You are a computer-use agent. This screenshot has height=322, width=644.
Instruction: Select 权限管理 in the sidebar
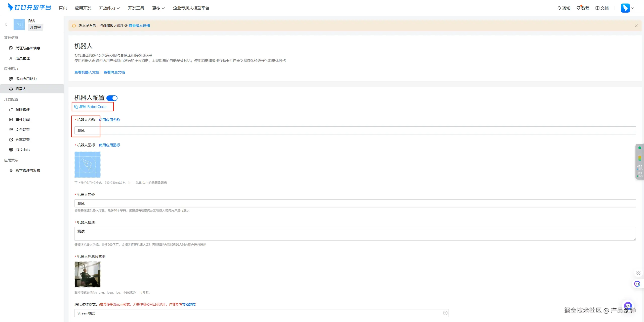tap(22, 110)
